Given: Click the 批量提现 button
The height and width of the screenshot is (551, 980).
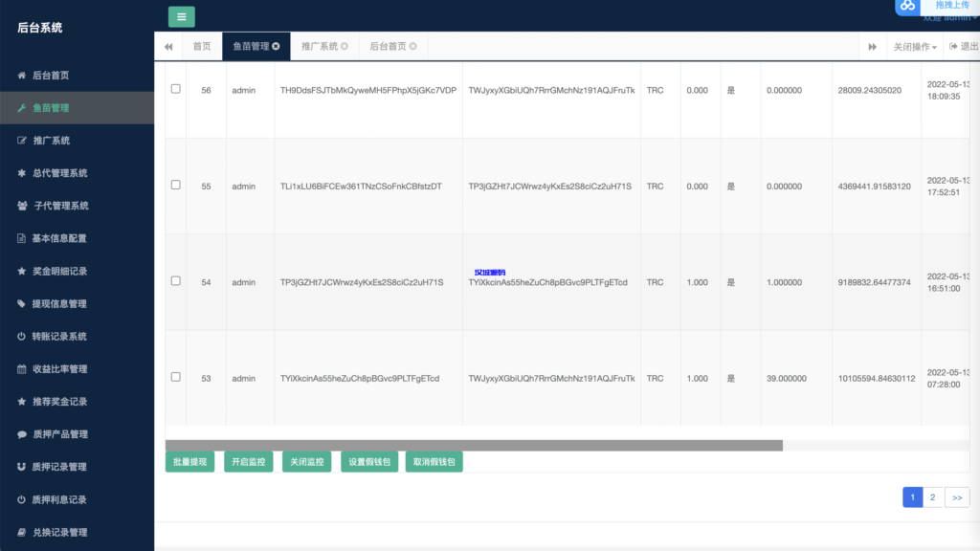Looking at the screenshot, I should (x=189, y=462).
